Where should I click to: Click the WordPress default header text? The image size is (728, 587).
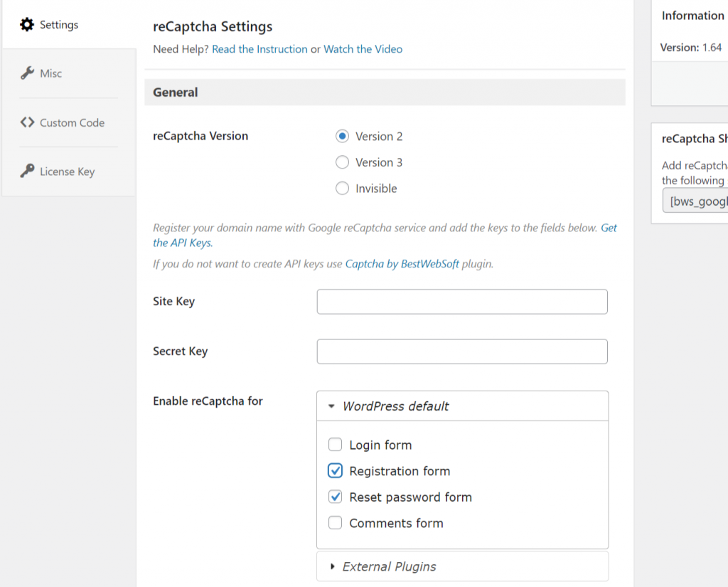tap(395, 406)
